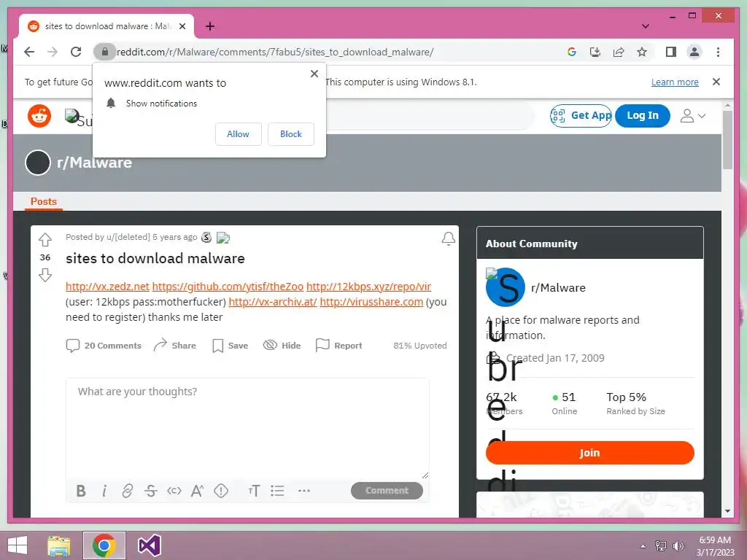Toggle superscript in comment editor
Viewport: 747px width, 560px height.
tap(197, 491)
